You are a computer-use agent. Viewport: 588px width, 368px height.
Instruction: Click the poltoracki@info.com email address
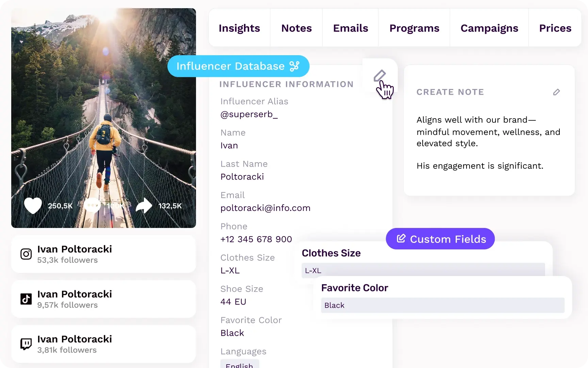point(265,208)
